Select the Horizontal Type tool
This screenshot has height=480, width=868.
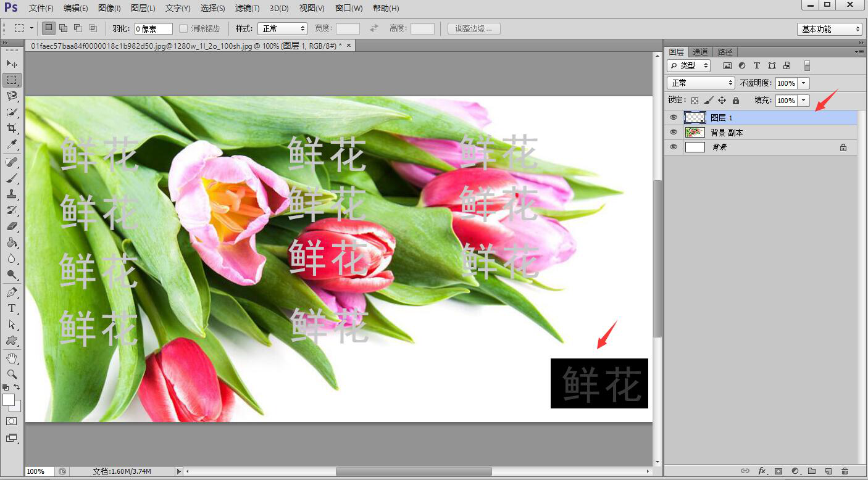point(12,308)
